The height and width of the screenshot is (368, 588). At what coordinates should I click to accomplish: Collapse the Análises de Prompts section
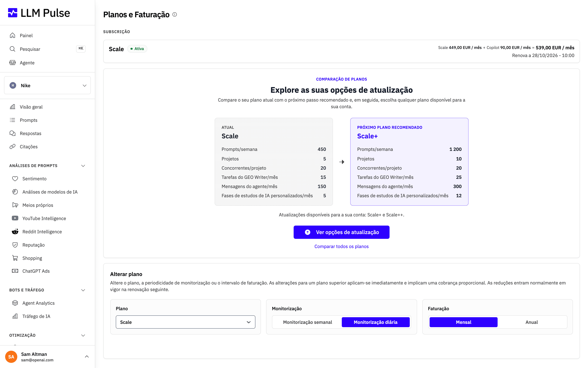click(83, 166)
